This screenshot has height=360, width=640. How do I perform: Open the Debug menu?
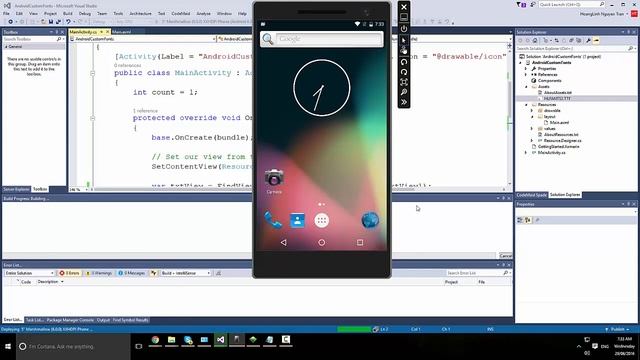84,13
